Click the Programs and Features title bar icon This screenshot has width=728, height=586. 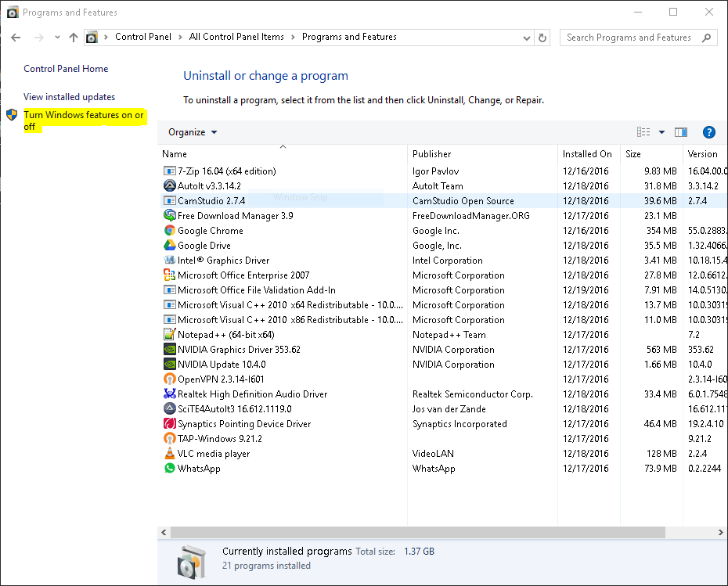12,12
